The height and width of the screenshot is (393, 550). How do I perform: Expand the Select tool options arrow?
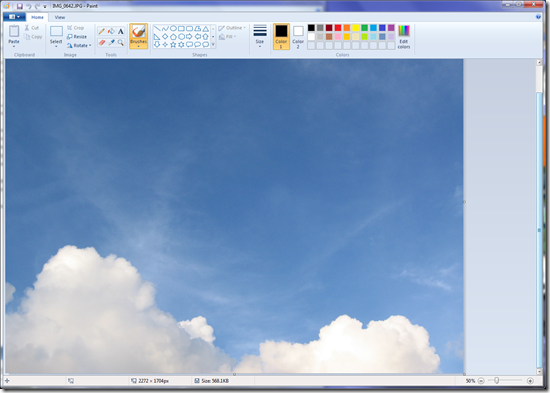coord(56,46)
